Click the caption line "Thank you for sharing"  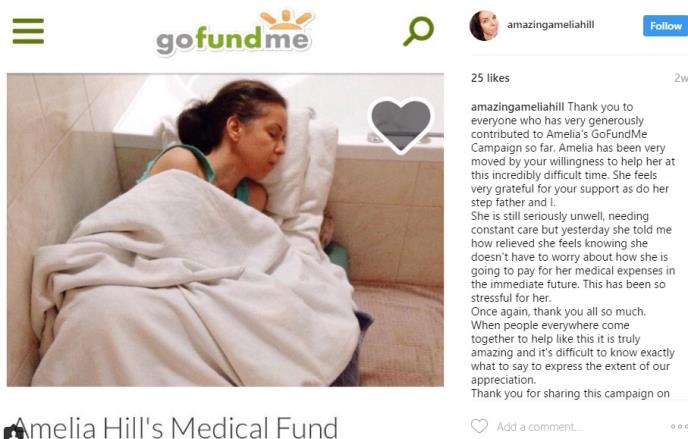pos(570,393)
